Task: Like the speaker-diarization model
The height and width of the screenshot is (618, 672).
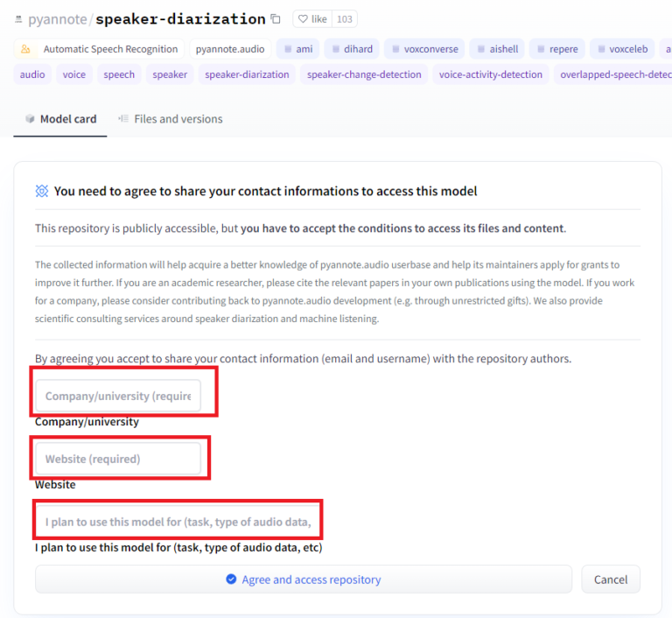Action: tap(311, 18)
